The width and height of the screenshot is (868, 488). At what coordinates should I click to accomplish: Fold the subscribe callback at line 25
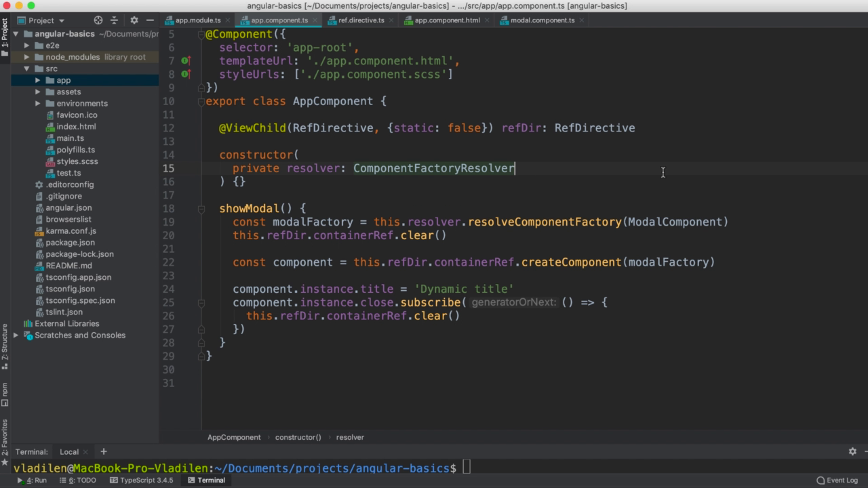coord(201,303)
